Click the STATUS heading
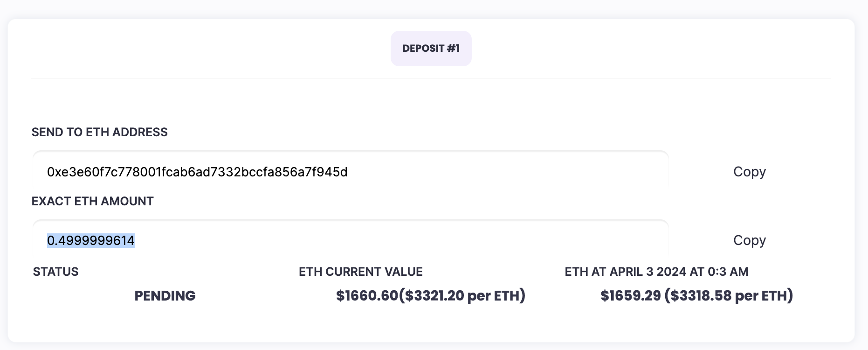 55,272
